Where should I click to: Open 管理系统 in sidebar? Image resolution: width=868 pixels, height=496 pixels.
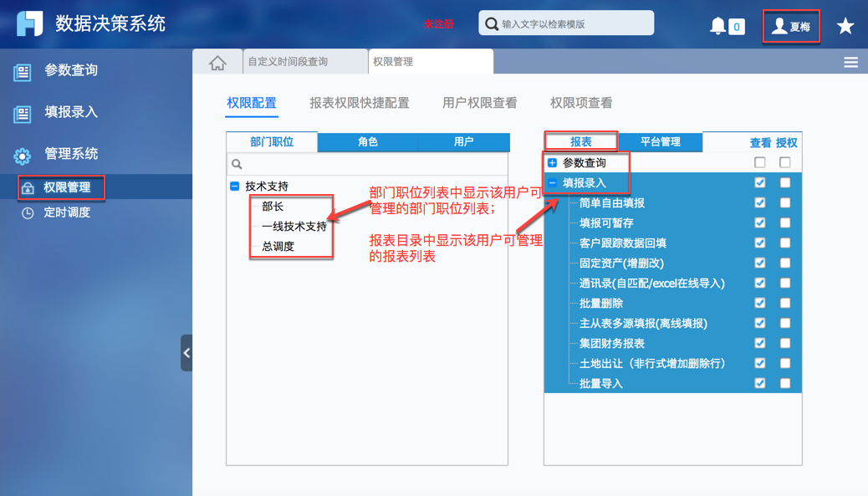coord(71,154)
